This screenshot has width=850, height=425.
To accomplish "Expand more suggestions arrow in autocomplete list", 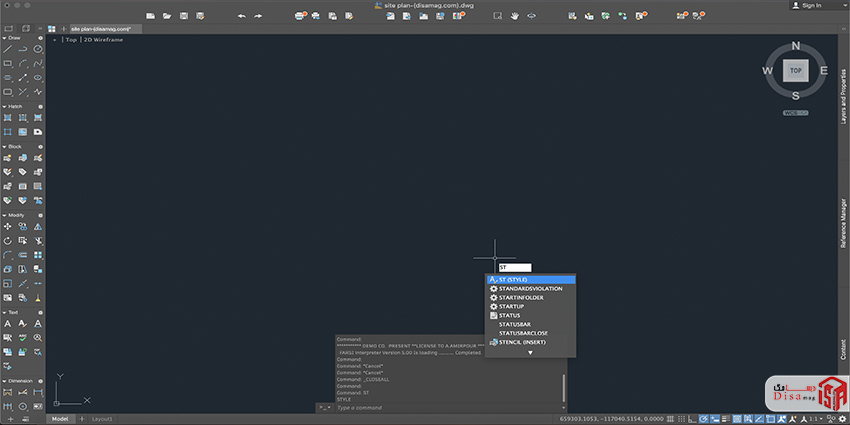I will click(x=530, y=352).
